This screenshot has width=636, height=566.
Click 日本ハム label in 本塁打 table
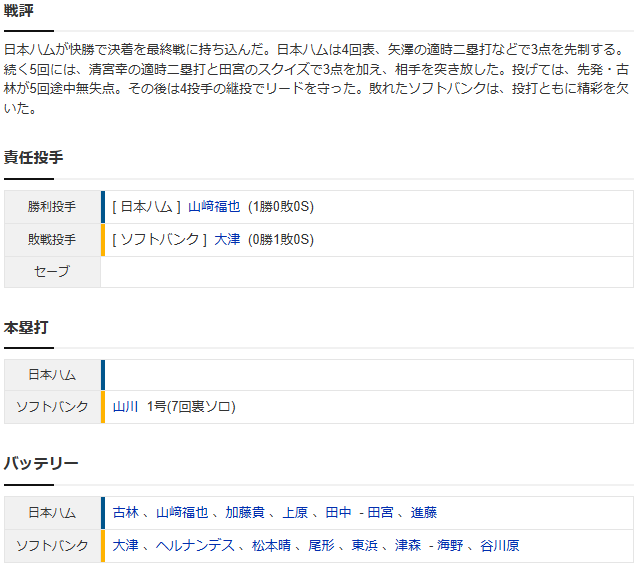(52, 374)
